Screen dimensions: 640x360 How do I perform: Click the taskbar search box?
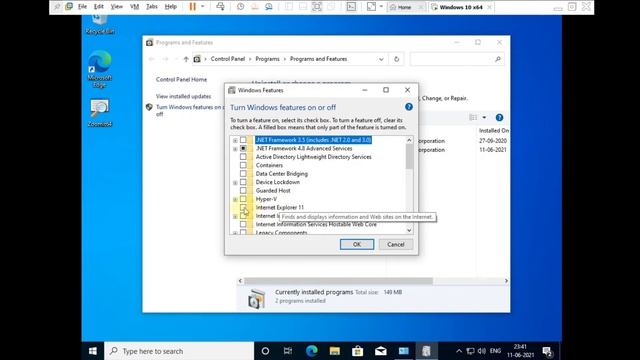pos(179,351)
